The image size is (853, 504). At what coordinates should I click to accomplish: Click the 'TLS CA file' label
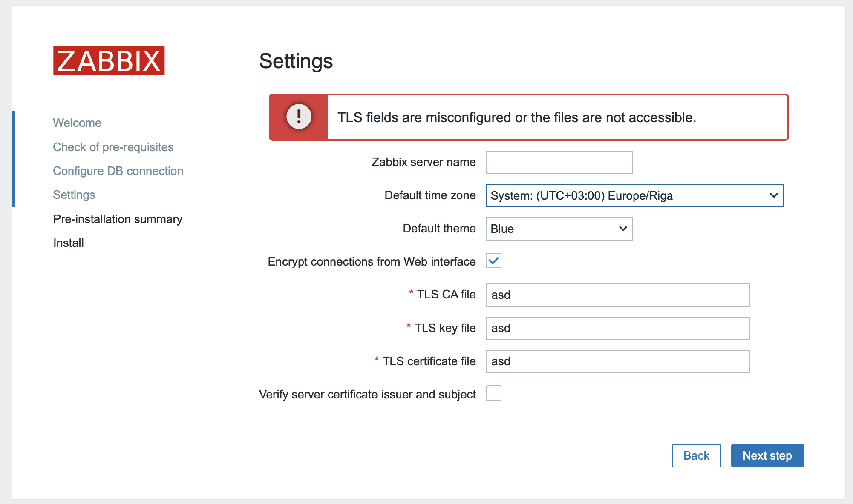click(446, 294)
